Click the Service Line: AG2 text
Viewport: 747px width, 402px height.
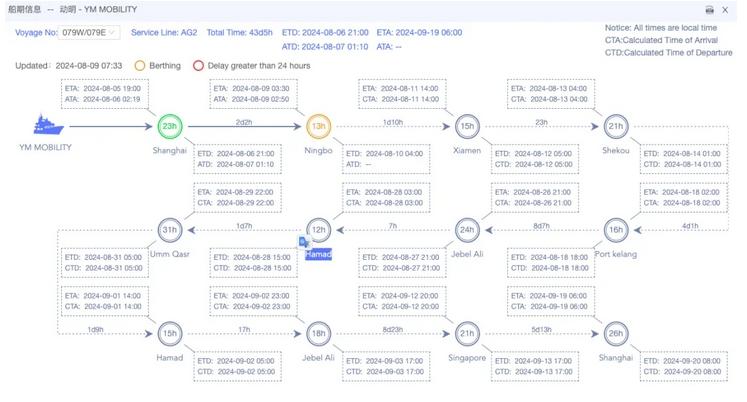(x=164, y=32)
